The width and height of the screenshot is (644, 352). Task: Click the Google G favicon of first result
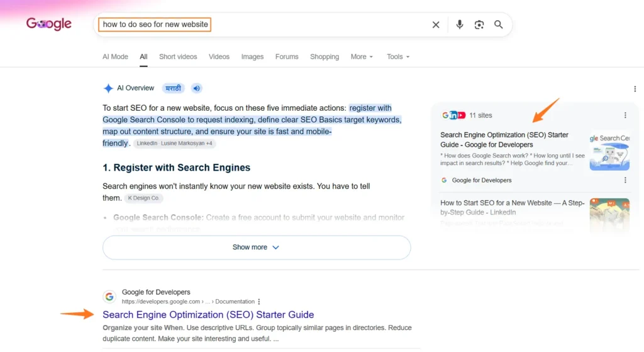tap(109, 297)
